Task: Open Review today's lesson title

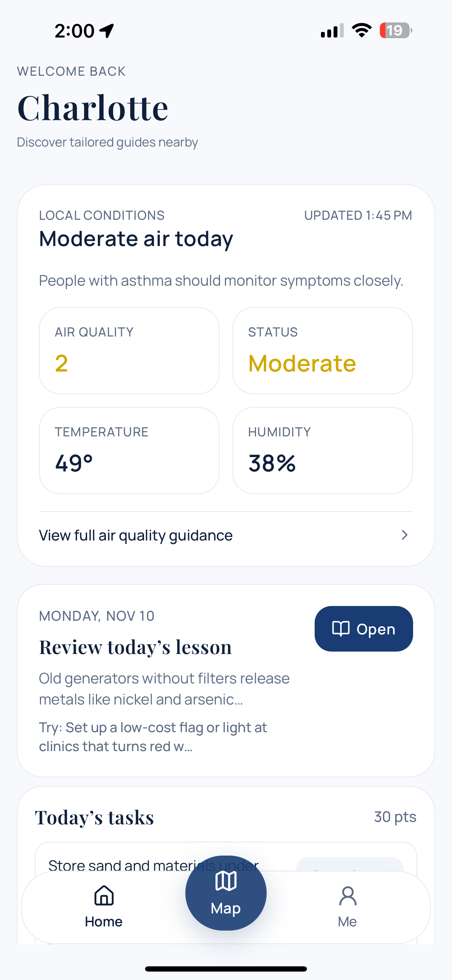Action: point(136,647)
